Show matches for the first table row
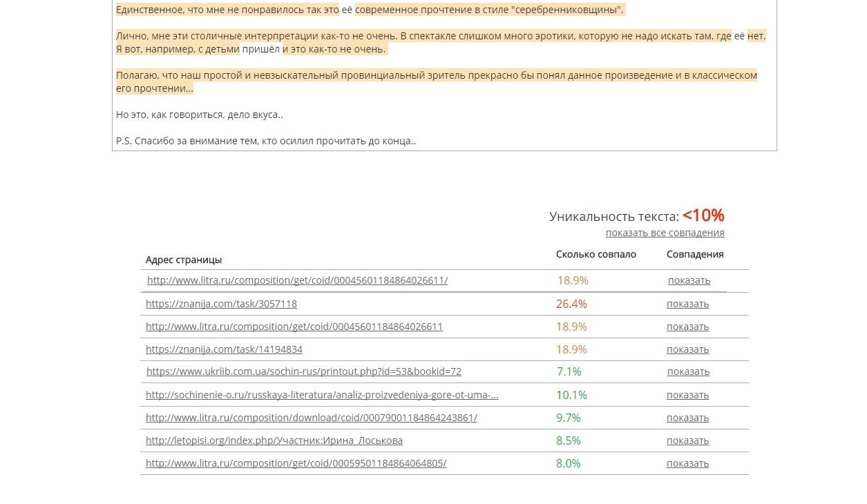Viewport: 867px width, 504px height. pos(689,280)
